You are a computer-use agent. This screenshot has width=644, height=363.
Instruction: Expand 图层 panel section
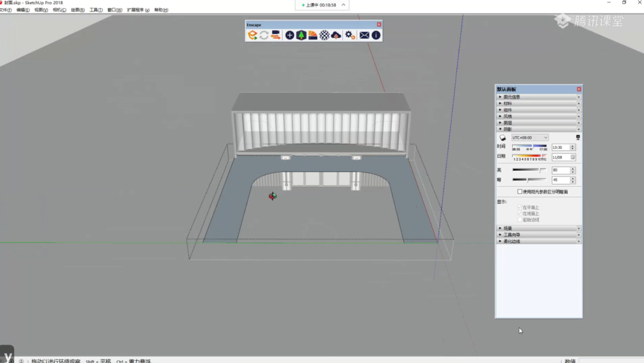point(538,123)
